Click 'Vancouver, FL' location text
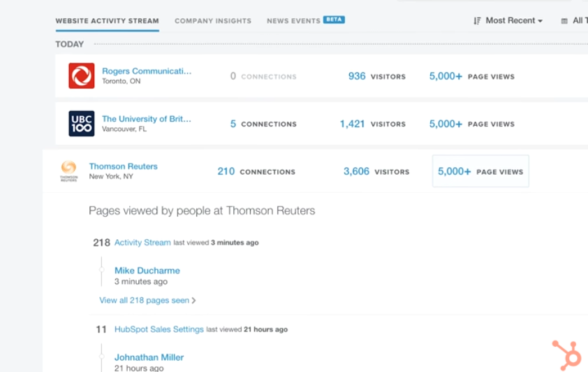The height and width of the screenshot is (372, 588). tap(124, 129)
